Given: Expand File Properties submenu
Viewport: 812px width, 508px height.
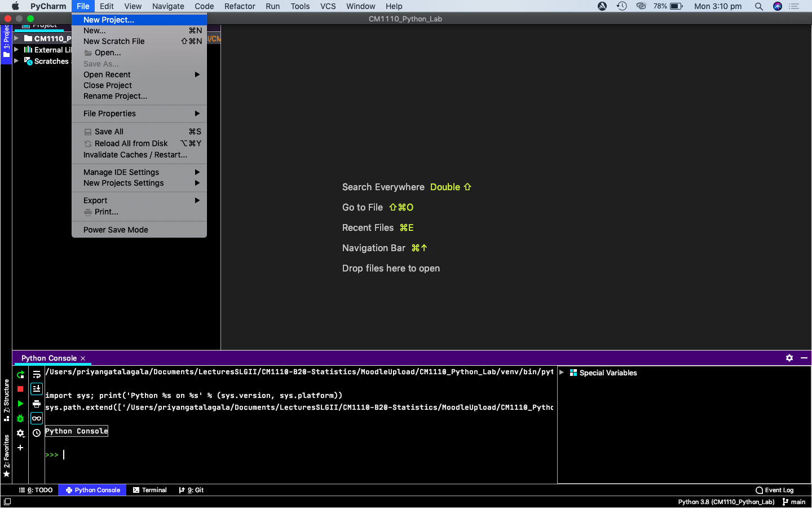Looking at the screenshot, I should coord(139,113).
